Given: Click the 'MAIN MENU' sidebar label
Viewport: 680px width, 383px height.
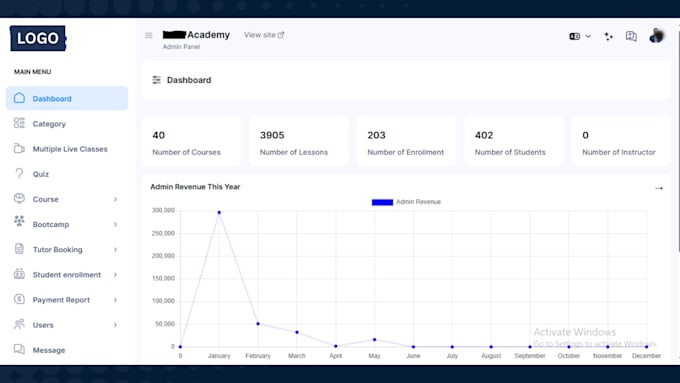Looking at the screenshot, I should tap(33, 72).
